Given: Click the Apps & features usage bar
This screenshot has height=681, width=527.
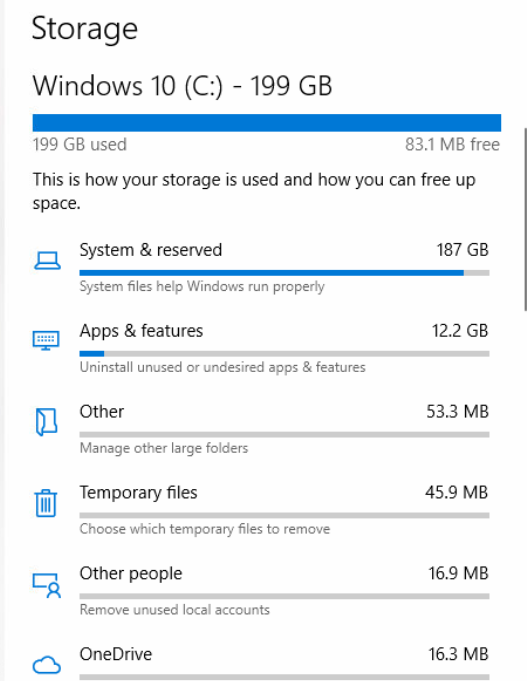Looking at the screenshot, I should tap(284, 354).
